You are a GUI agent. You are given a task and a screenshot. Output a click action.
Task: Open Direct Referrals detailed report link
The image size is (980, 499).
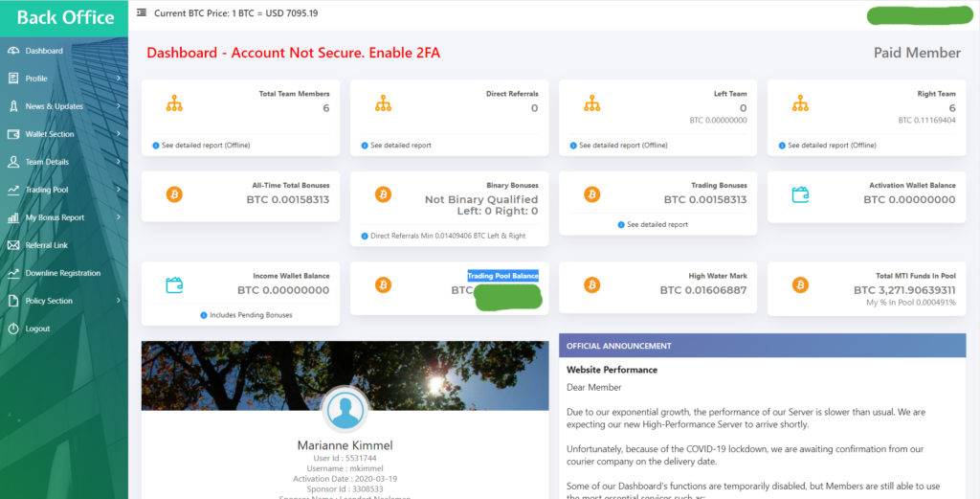pyautogui.click(x=396, y=145)
